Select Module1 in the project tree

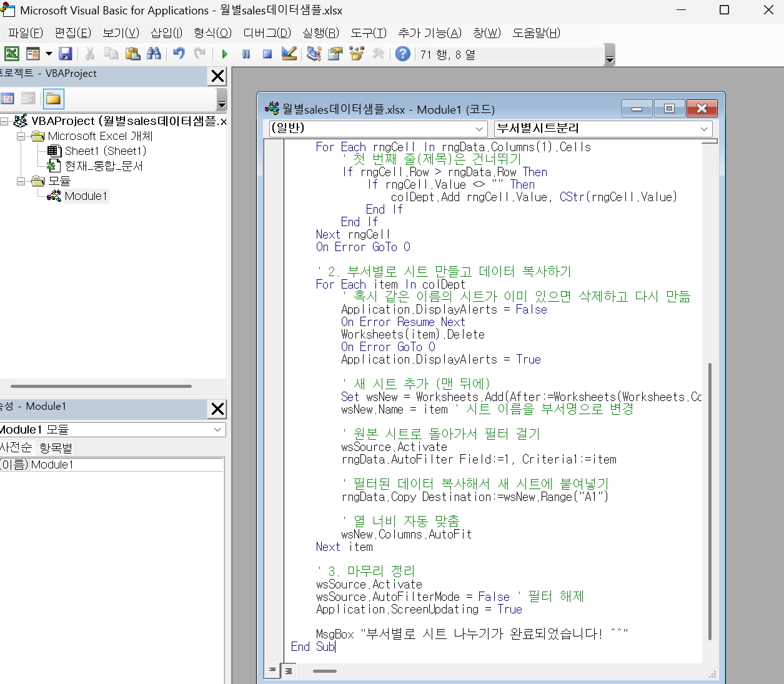point(86,196)
